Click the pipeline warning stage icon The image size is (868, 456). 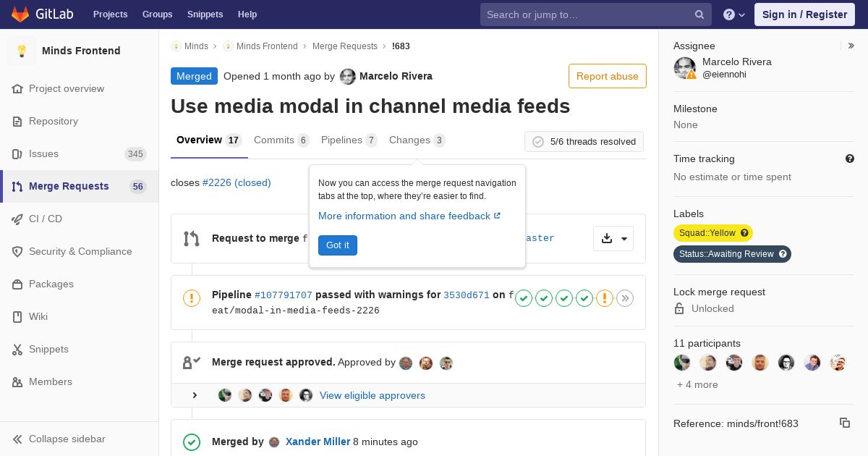pos(605,298)
